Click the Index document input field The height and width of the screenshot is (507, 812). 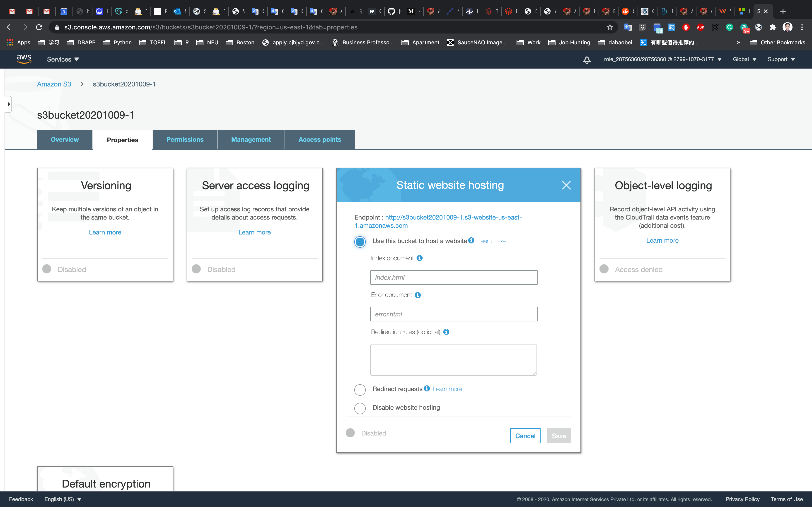(454, 277)
